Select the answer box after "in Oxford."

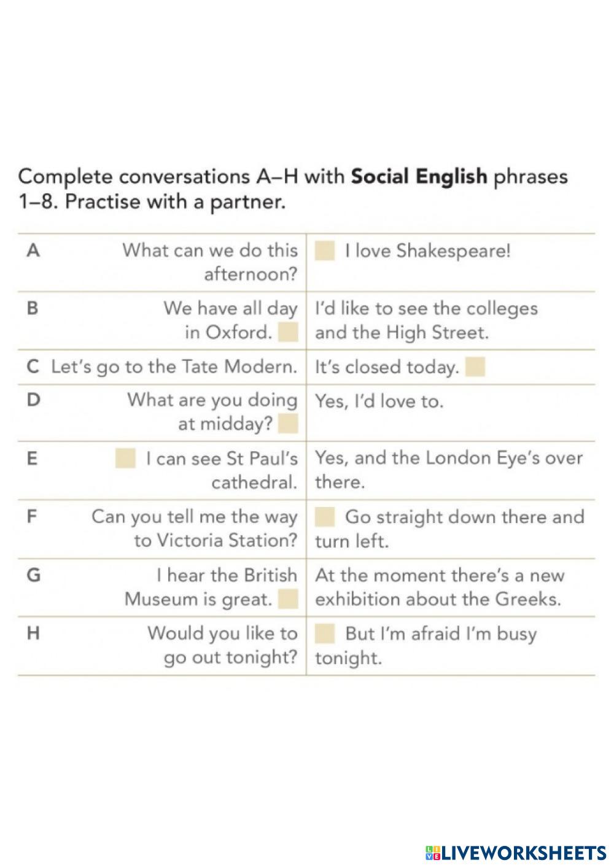coord(288,332)
